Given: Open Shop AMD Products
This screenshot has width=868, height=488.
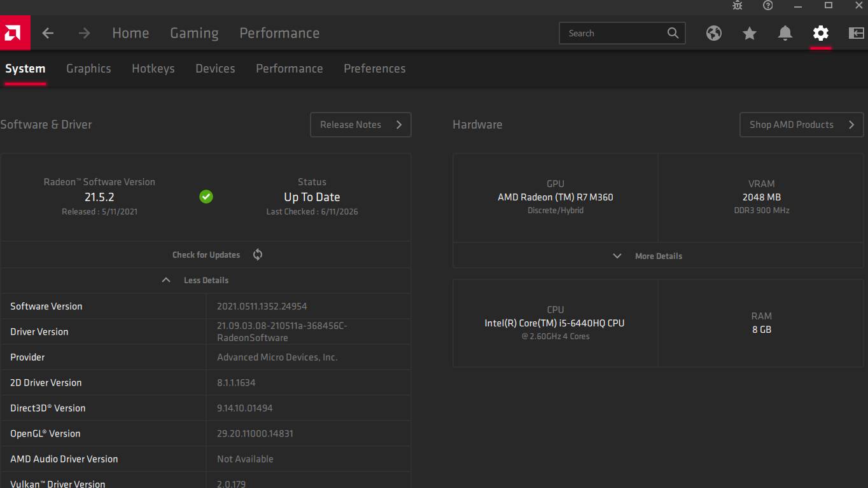Looking at the screenshot, I should (x=802, y=125).
